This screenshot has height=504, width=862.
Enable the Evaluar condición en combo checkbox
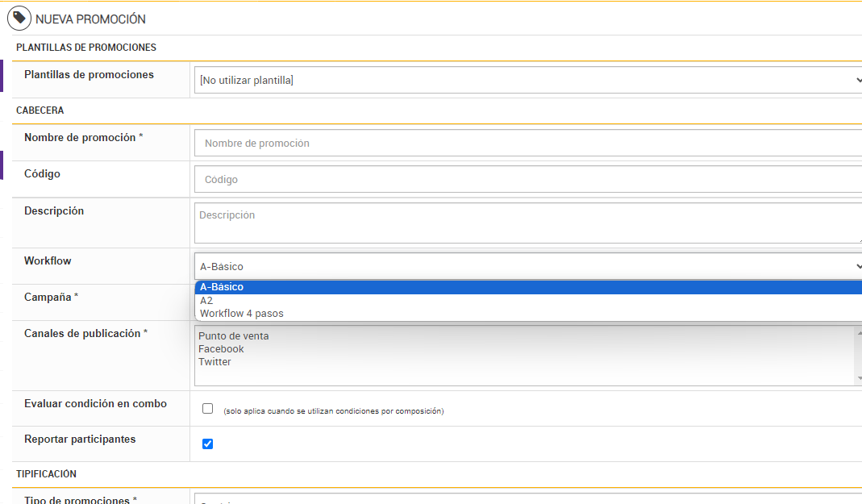(207, 409)
